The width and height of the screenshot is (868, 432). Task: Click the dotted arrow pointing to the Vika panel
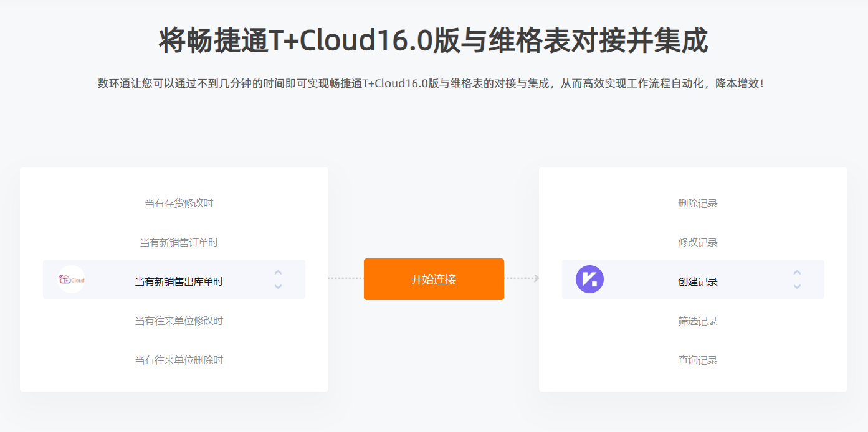click(x=522, y=278)
